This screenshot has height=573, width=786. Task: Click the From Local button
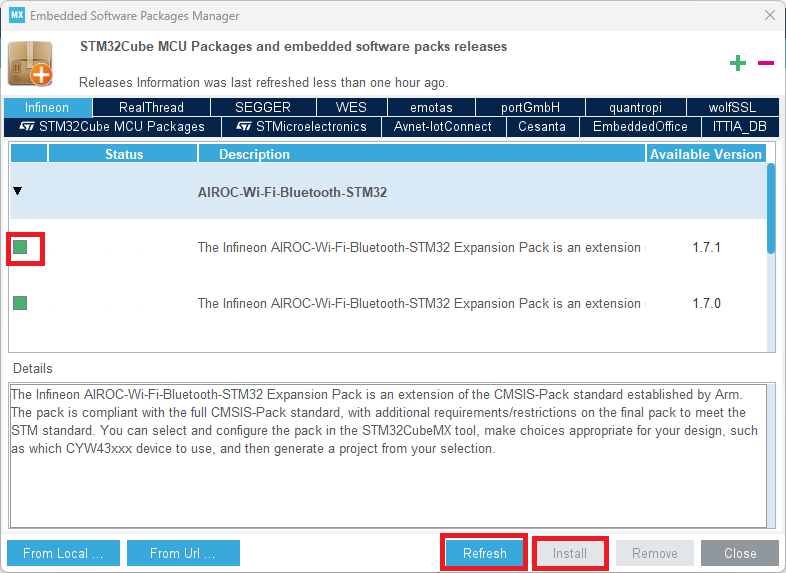(x=63, y=553)
